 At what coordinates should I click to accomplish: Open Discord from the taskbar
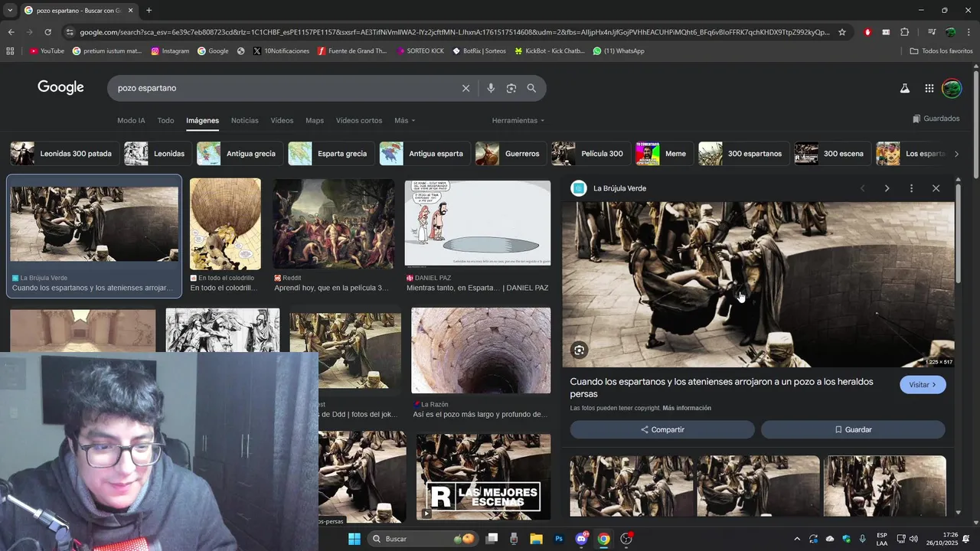point(582,539)
